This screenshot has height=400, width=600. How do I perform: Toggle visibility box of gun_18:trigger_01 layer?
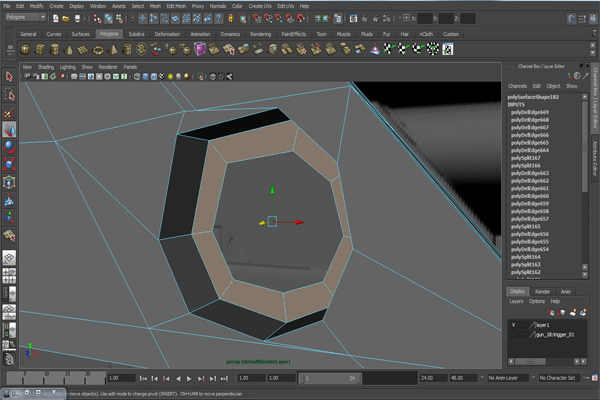click(x=514, y=335)
